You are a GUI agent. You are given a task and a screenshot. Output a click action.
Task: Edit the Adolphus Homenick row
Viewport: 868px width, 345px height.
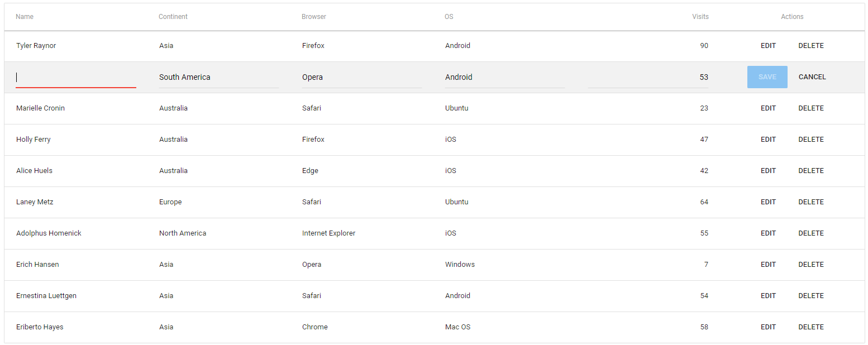point(768,233)
